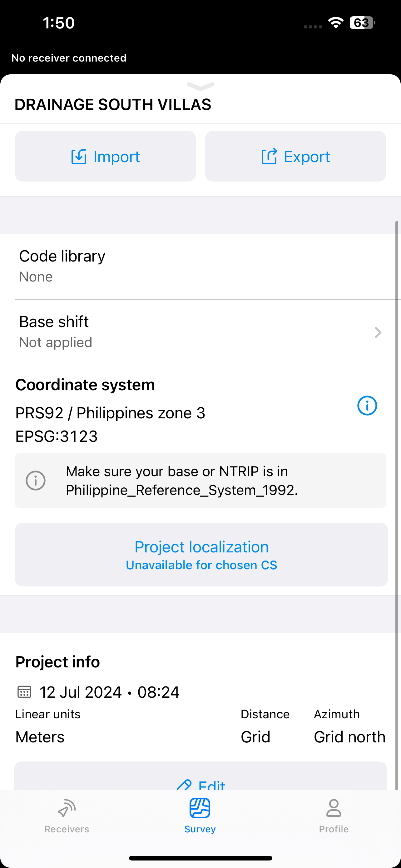Open coordinate system info icon

[367, 406]
